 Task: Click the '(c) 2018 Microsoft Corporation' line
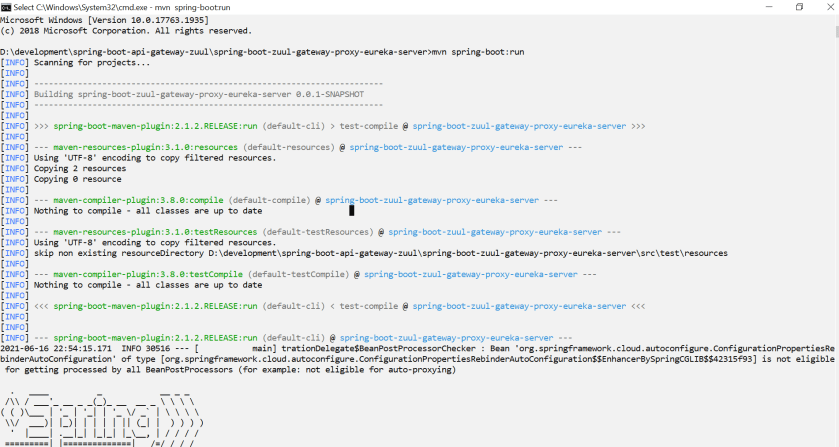click(126, 31)
